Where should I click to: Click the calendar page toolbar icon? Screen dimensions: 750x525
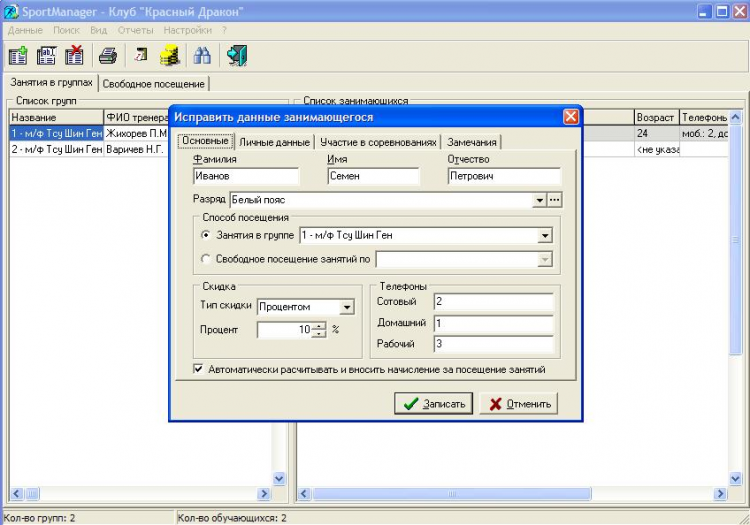pos(141,55)
